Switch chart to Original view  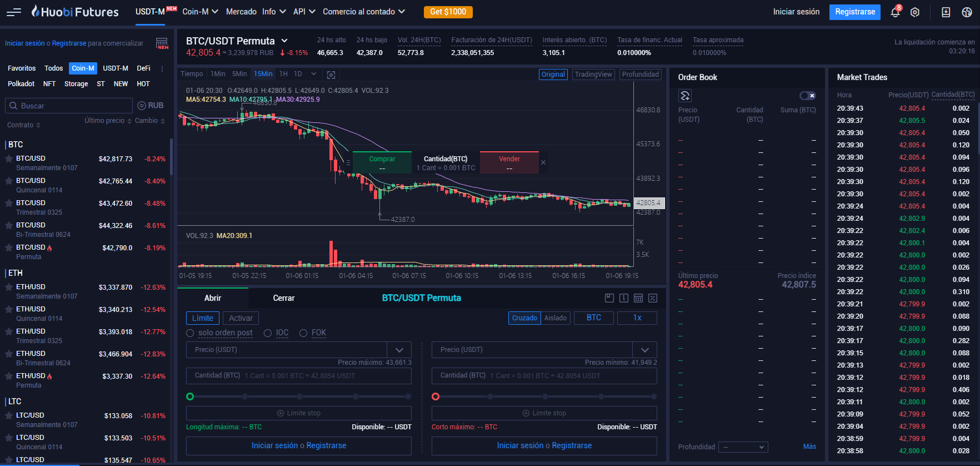[x=553, y=75]
